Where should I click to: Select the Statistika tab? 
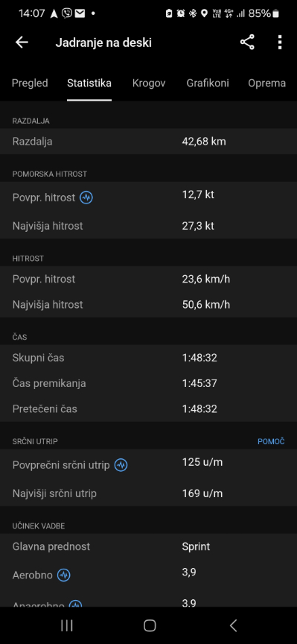click(89, 83)
